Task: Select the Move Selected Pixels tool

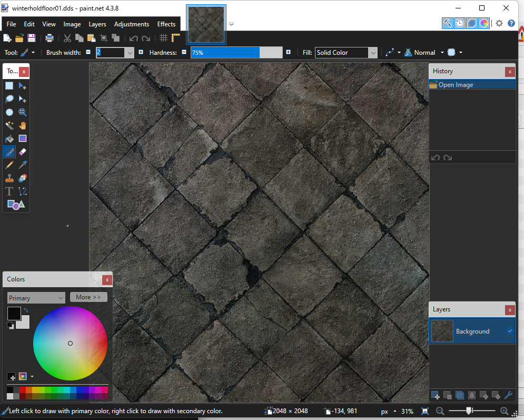Action: 23,86
